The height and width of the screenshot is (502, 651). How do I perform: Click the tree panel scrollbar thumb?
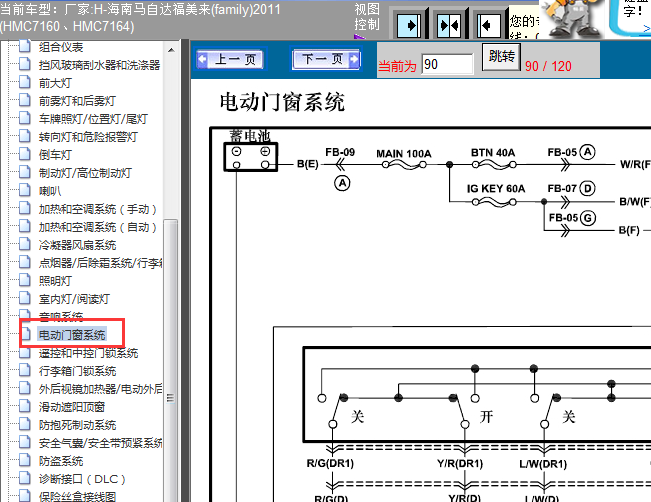(x=171, y=360)
